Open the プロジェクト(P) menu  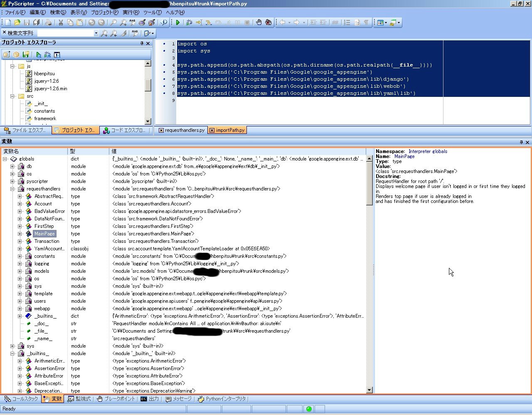[105, 12]
